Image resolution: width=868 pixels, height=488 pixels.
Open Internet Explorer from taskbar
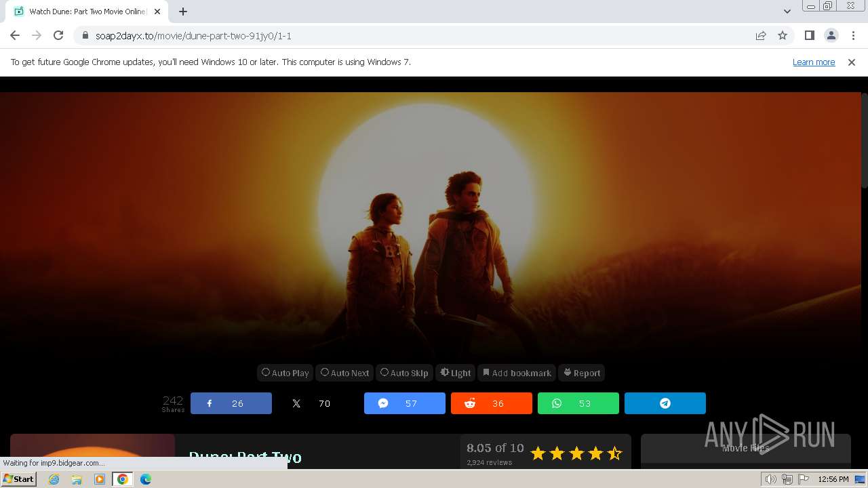tap(54, 479)
